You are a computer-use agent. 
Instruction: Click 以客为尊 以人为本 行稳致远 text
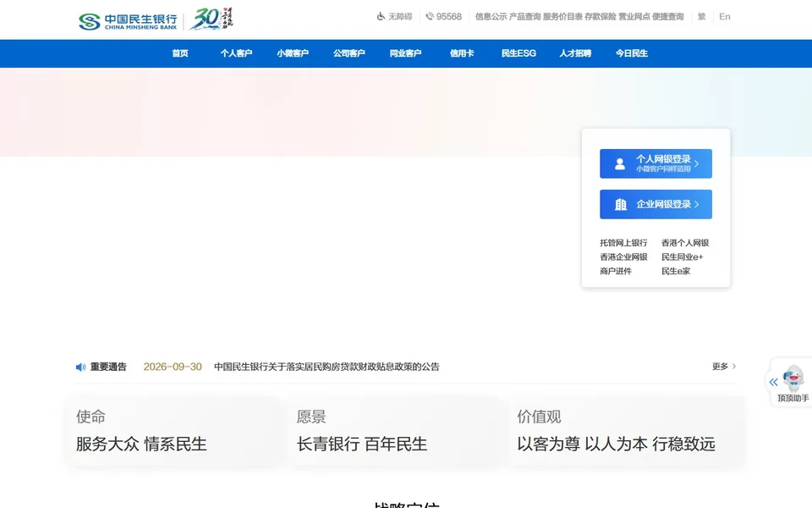(x=617, y=444)
